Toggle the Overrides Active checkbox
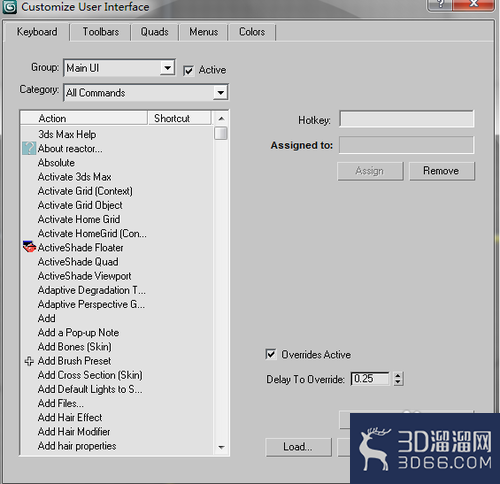Screen dimensions: 500x484 coord(271,354)
